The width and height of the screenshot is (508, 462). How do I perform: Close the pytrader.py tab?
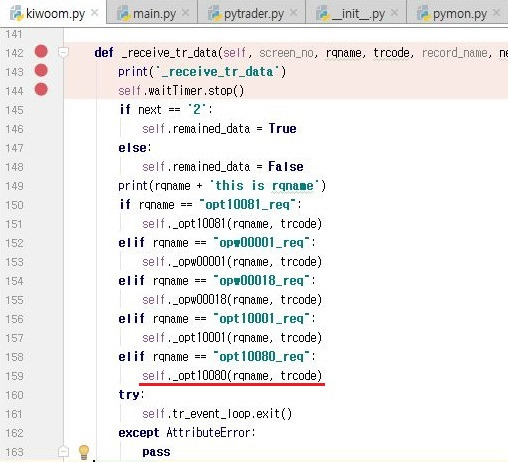[x=293, y=13]
